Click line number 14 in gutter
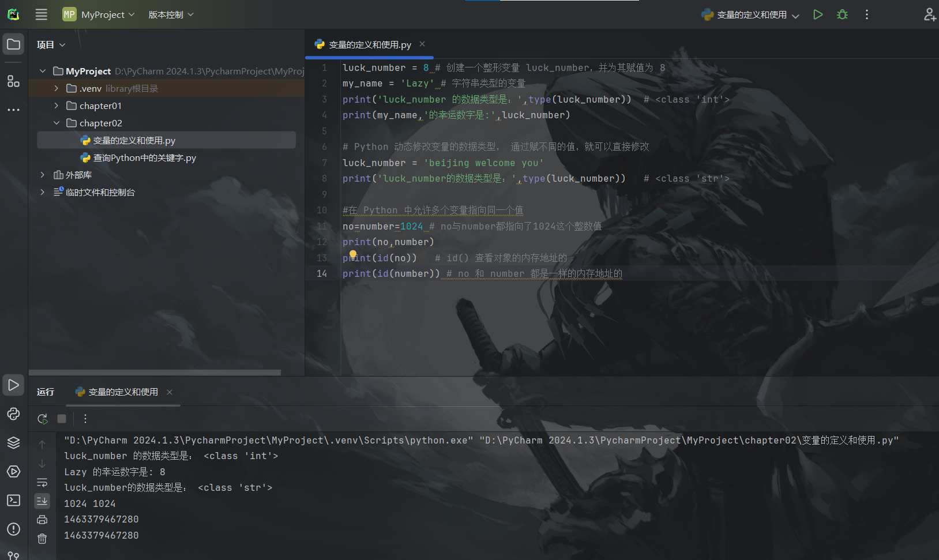The height and width of the screenshot is (560, 939). [x=322, y=273]
